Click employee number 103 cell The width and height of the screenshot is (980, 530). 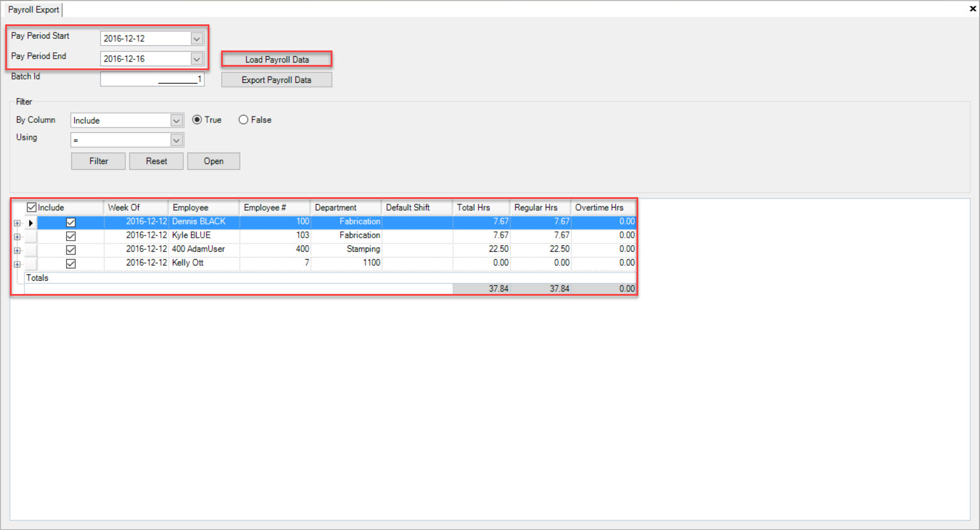pyautogui.click(x=275, y=235)
